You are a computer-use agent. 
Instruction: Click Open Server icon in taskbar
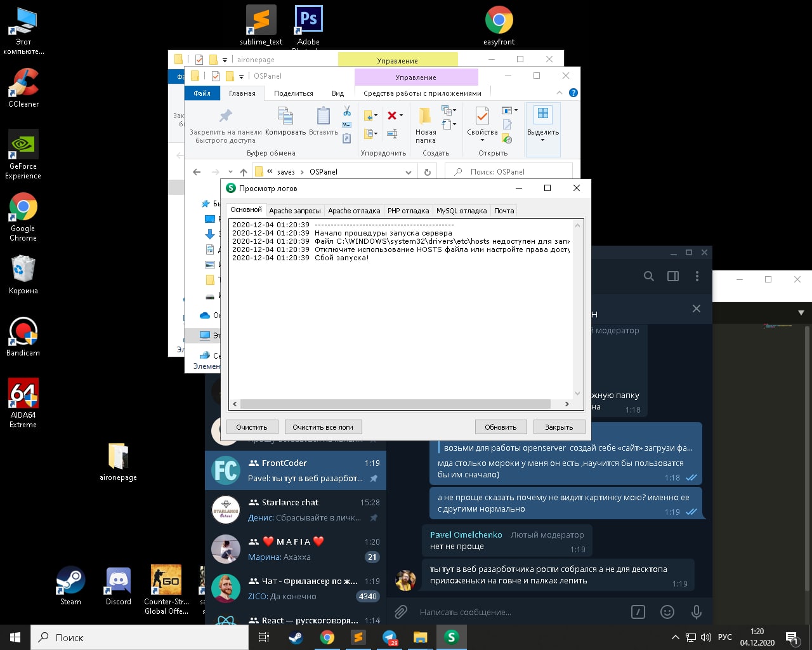tap(452, 637)
